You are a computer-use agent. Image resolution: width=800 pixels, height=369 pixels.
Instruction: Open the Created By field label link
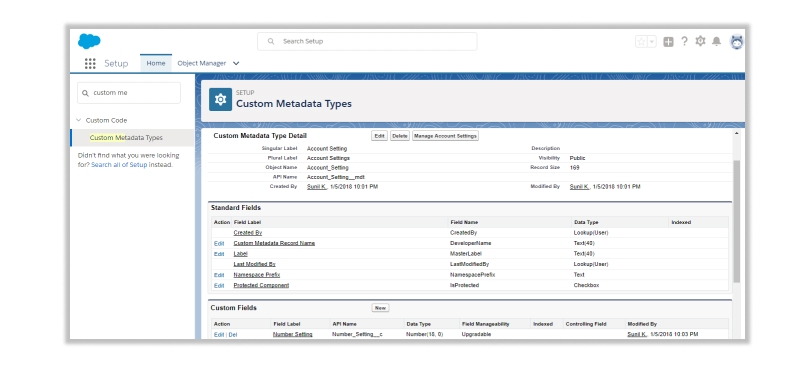247,233
